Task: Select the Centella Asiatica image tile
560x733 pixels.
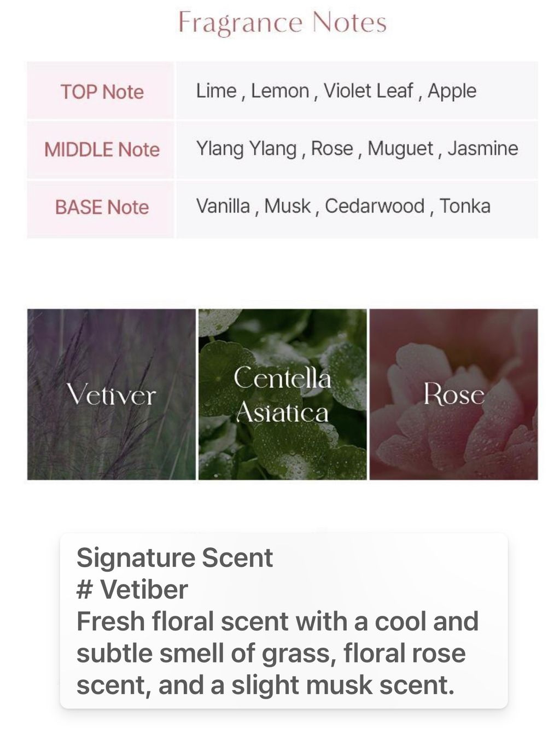Action: tap(282, 394)
